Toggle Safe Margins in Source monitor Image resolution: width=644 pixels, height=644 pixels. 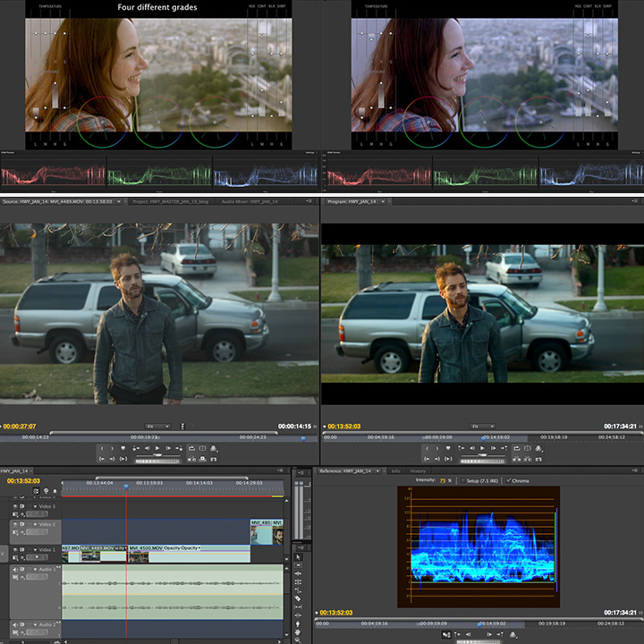pyautogui.click(x=202, y=448)
